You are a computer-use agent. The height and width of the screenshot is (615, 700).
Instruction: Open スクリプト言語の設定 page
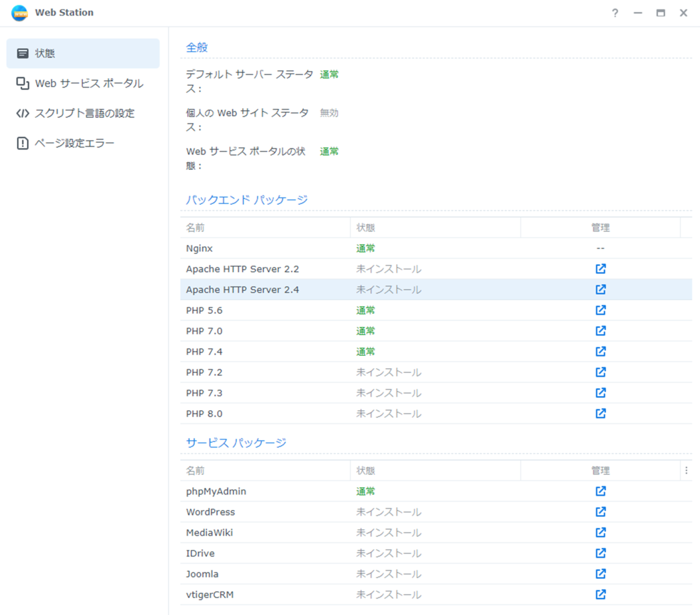tap(83, 113)
